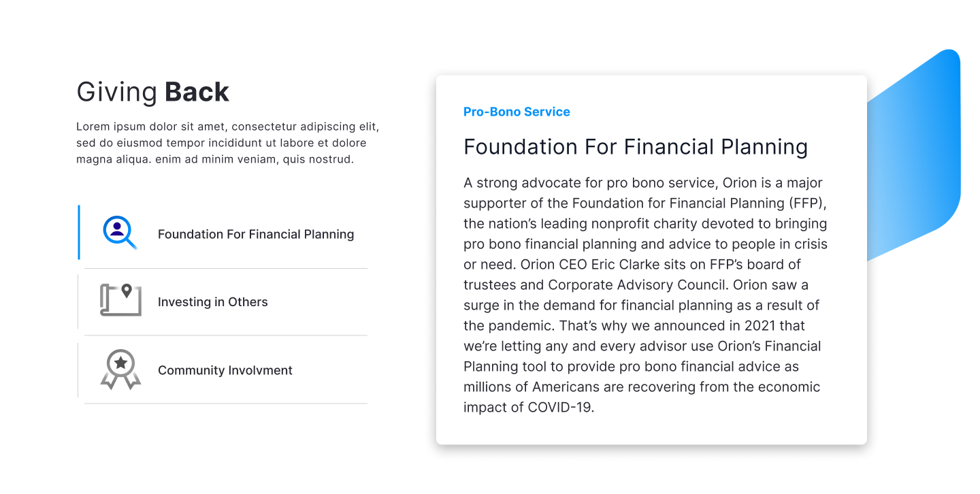This screenshot has width=980, height=494.
Task: Click the Lorem ipsum intro paragraph
Action: pyautogui.click(x=227, y=143)
